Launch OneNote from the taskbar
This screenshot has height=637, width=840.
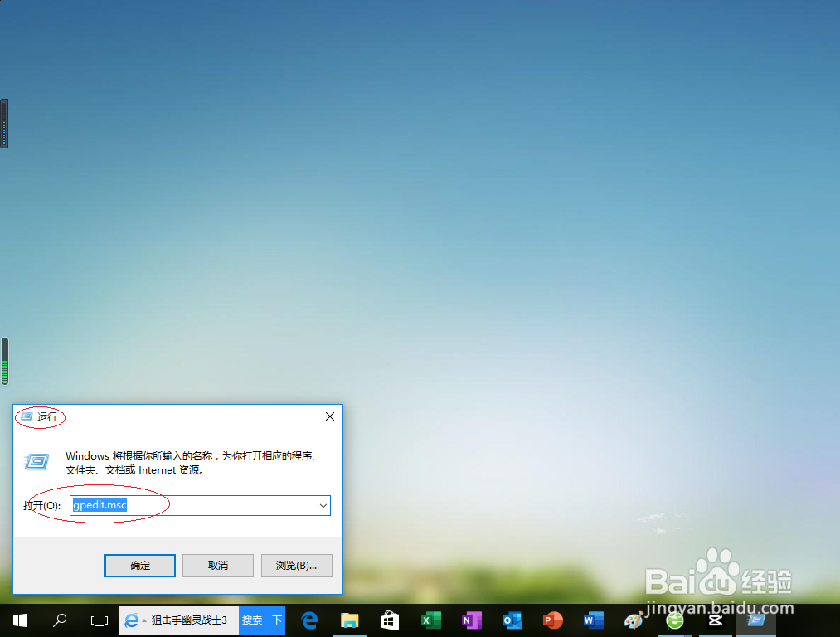(472, 620)
